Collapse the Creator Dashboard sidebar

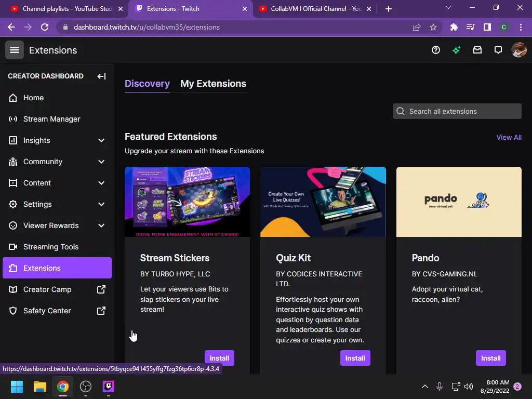coord(101,76)
